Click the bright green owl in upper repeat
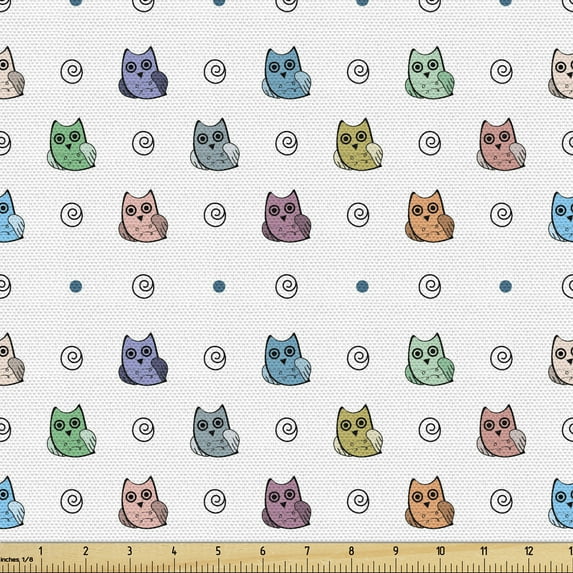Image resolution: width=573 pixels, height=573 pixels. pyautogui.click(x=71, y=145)
